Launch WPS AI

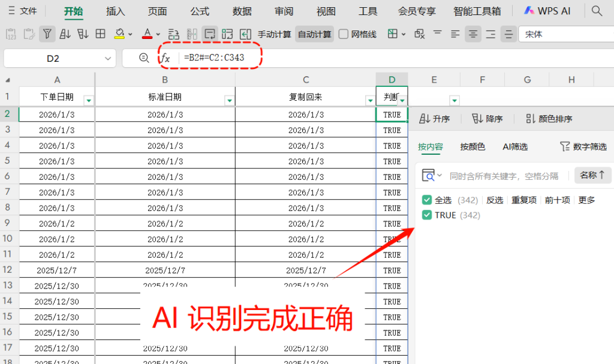pyautogui.click(x=547, y=11)
